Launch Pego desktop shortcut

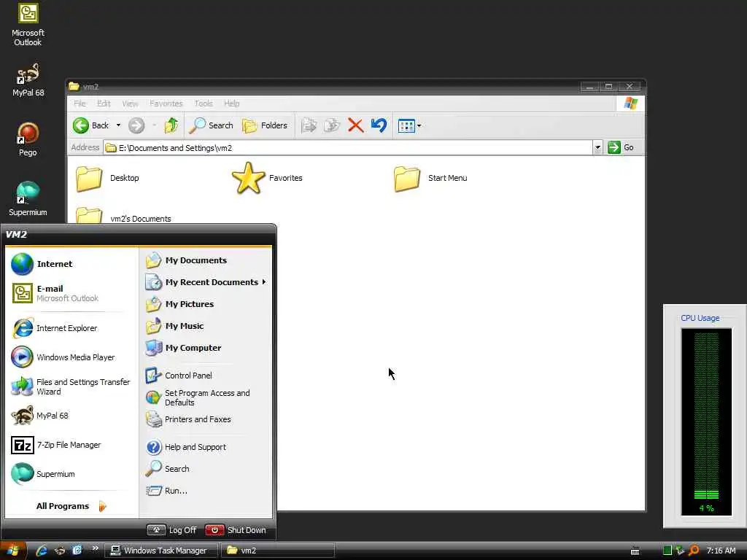pos(28,139)
